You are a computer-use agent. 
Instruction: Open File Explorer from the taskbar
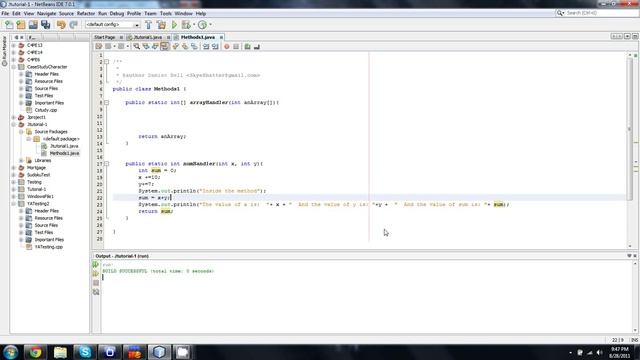(x=60, y=352)
